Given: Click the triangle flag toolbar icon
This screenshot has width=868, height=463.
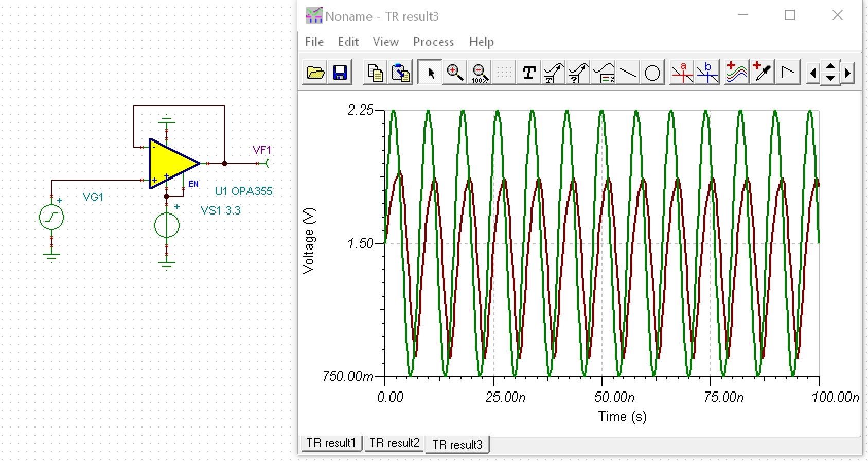Looking at the screenshot, I should [787, 73].
